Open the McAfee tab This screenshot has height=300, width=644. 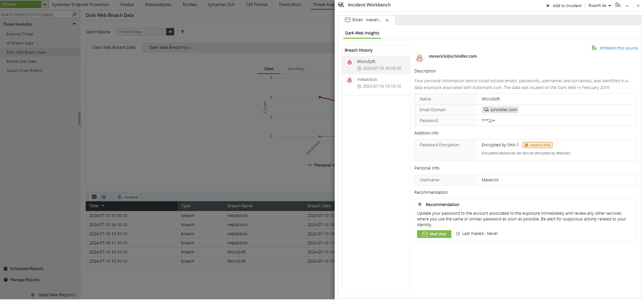[190, 5]
